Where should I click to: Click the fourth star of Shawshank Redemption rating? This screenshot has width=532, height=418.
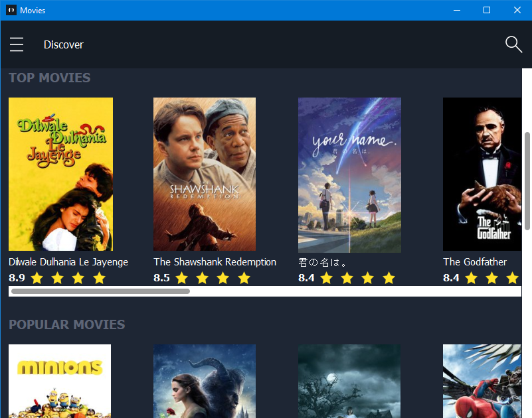coord(244,278)
